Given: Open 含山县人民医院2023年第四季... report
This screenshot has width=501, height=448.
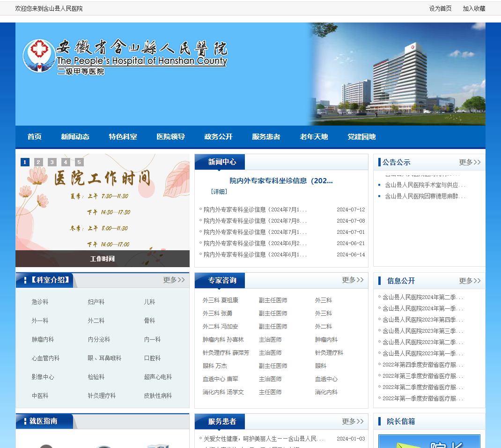Looking at the screenshot, I should click(423, 320).
